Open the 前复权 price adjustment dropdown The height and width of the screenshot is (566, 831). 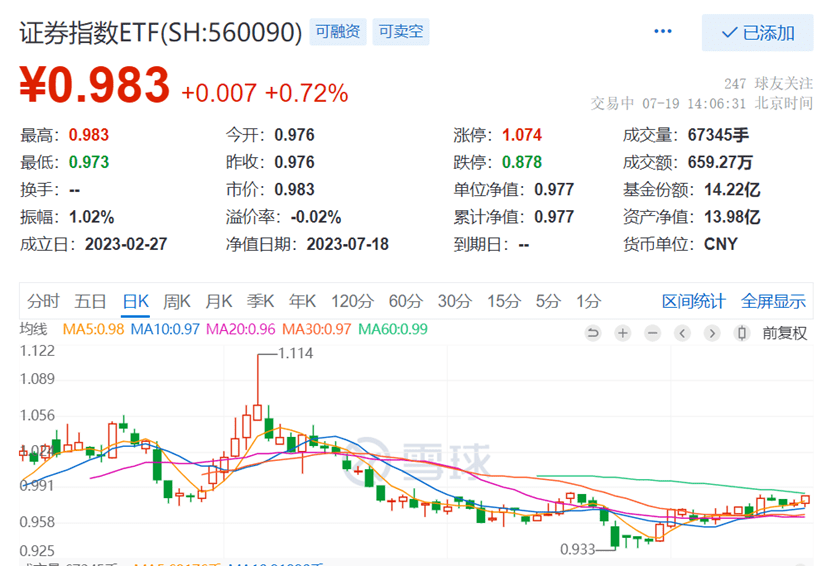point(784,333)
